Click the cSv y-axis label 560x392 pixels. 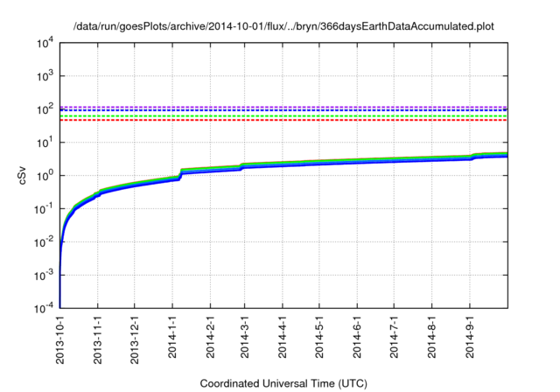point(22,175)
